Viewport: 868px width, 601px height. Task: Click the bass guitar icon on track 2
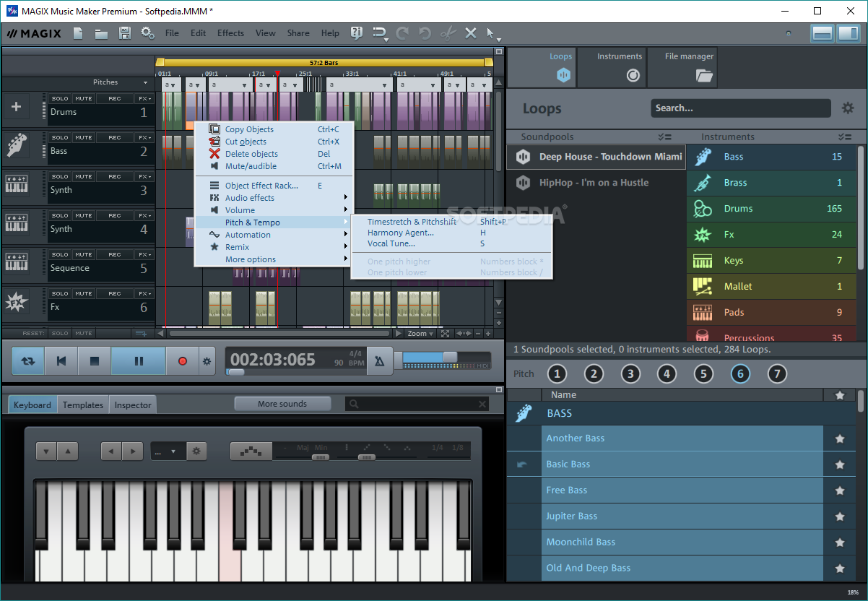tap(17, 145)
